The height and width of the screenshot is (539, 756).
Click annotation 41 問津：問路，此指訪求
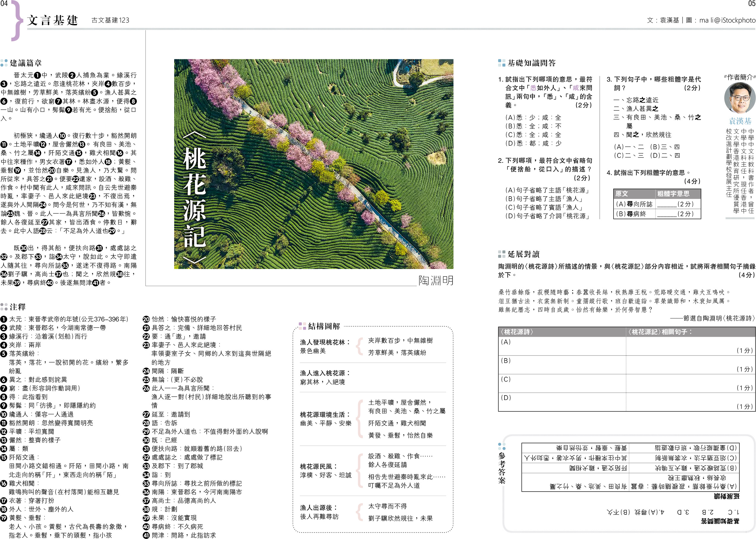pyautogui.click(x=180, y=535)
